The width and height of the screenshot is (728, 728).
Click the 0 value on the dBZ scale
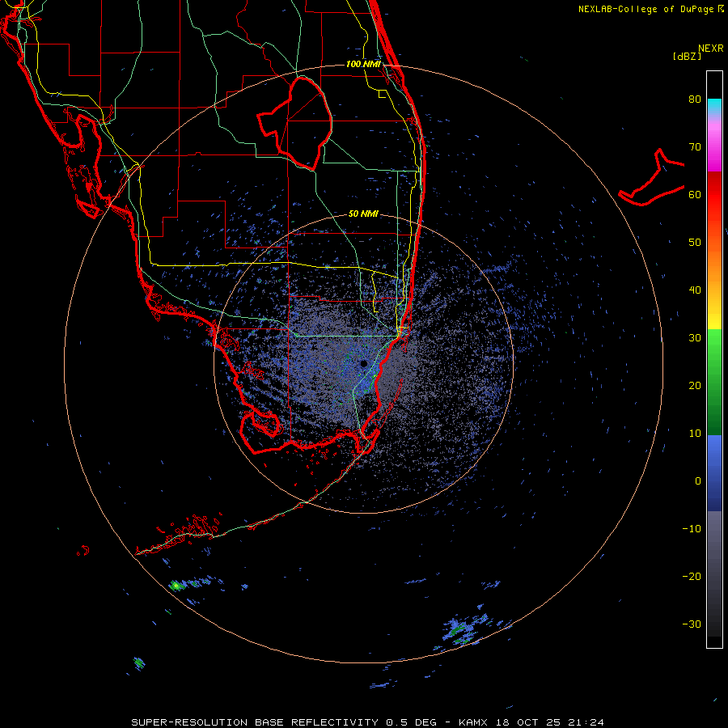pyautogui.click(x=698, y=481)
